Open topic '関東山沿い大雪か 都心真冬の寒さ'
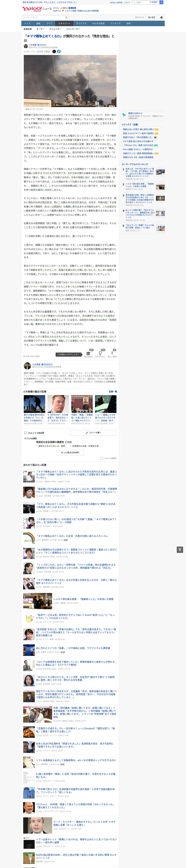Viewport: 186px width, 868px height. [138, 129]
